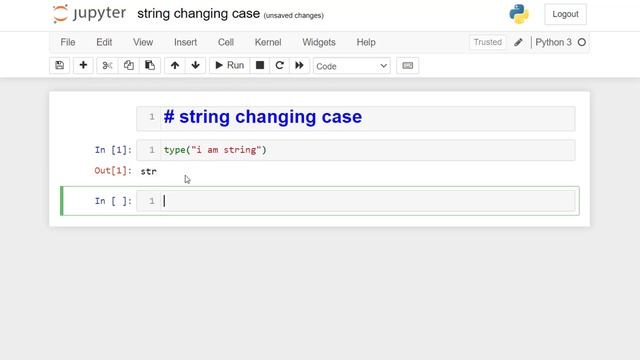This screenshot has height=360, width=640.
Task: Click the type("i am string") code cell
Action: [356, 150]
